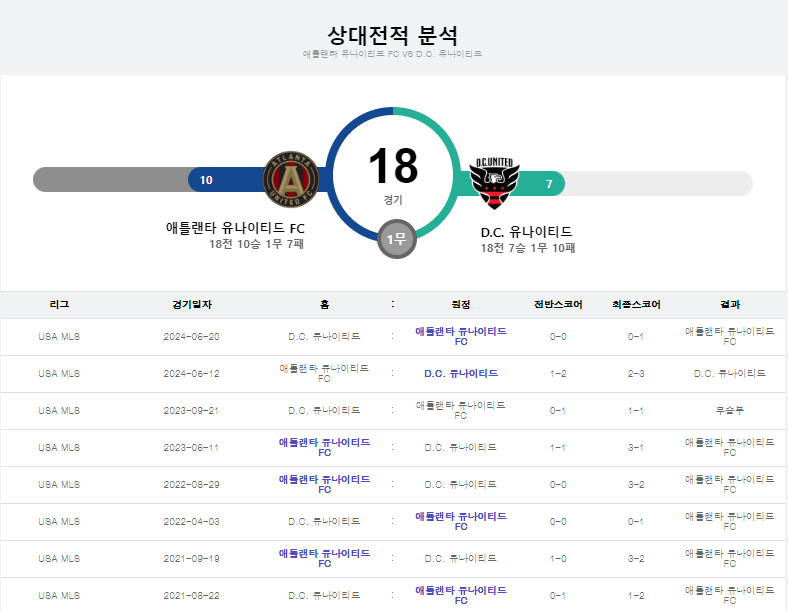Click the date 2022-08-29
788x611 pixels.
pyautogui.click(x=191, y=485)
